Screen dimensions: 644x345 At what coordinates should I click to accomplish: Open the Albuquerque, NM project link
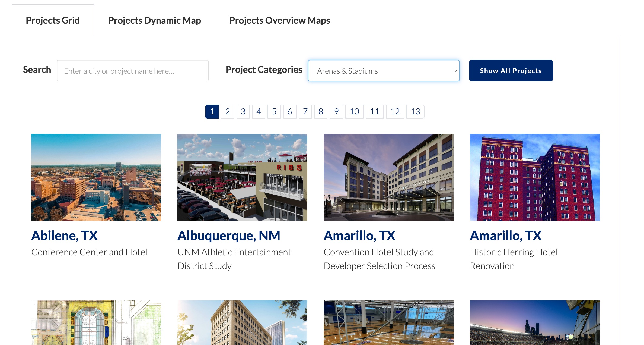coord(229,236)
